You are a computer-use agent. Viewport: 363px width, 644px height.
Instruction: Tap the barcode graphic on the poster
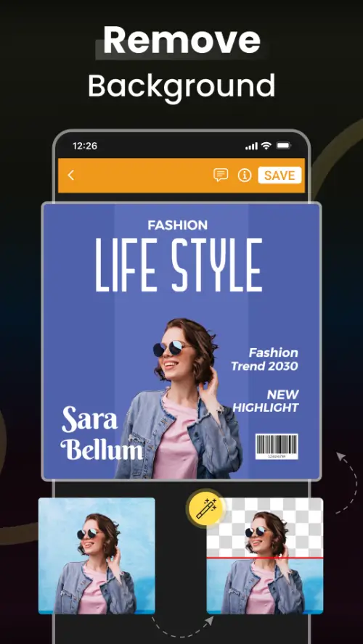(x=277, y=446)
